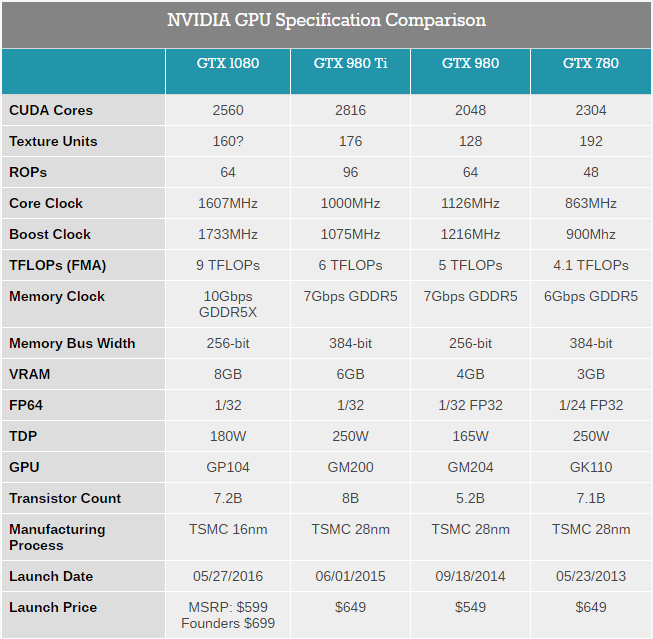This screenshot has width=653, height=639.
Task: Click the Memory Clock row label
Action: coord(57,296)
